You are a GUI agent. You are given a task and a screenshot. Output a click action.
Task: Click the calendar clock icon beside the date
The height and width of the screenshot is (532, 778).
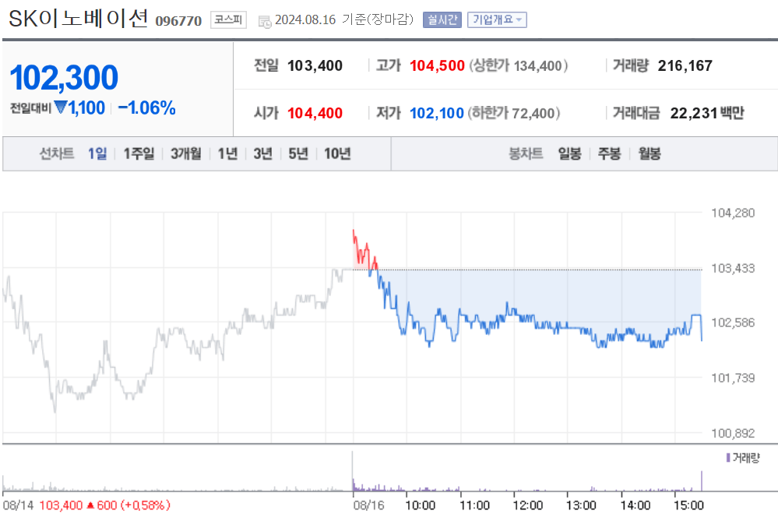tap(265, 21)
